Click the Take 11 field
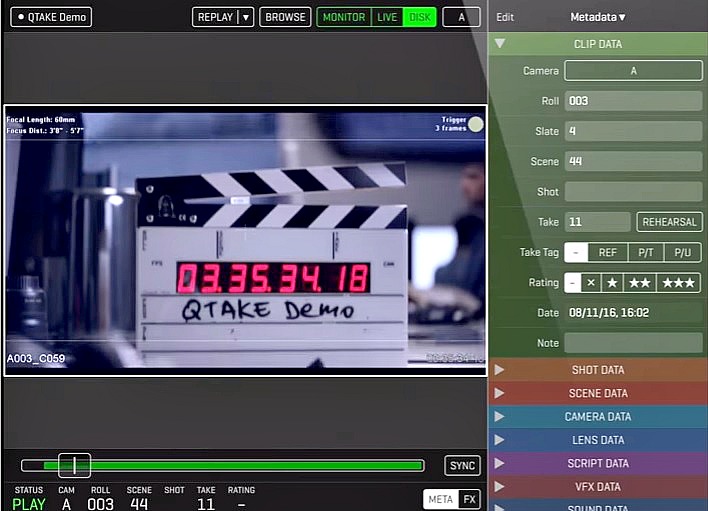Image resolution: width=708 pixels, height=511 pixels. click(597, 222)
